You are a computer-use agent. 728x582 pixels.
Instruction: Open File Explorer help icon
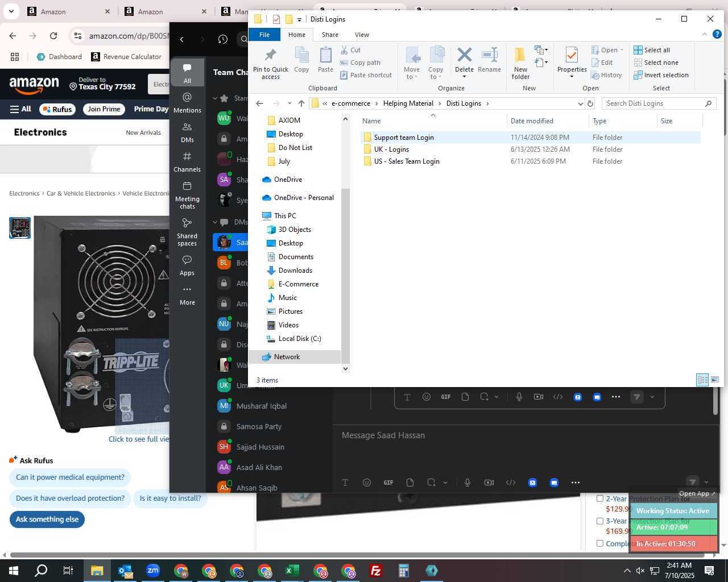717,34
